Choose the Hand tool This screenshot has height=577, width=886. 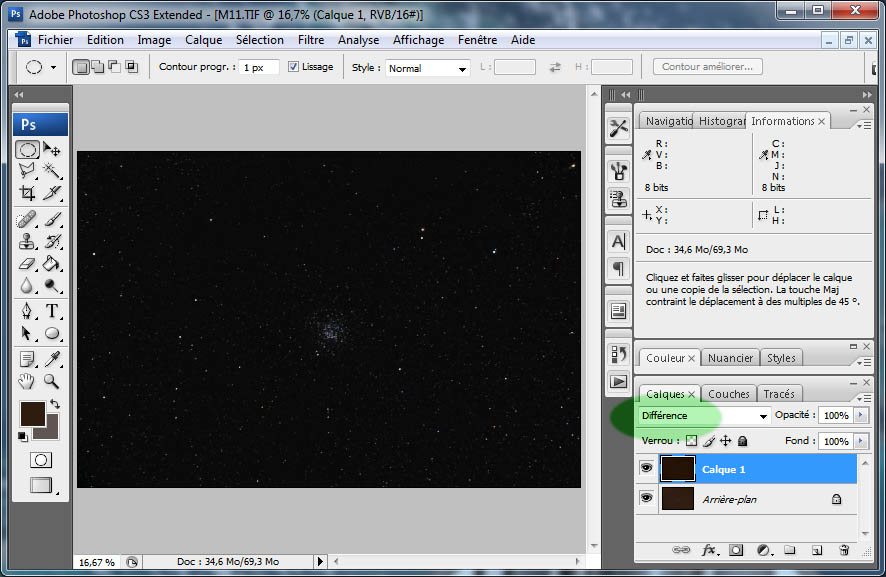click(27, 381)
